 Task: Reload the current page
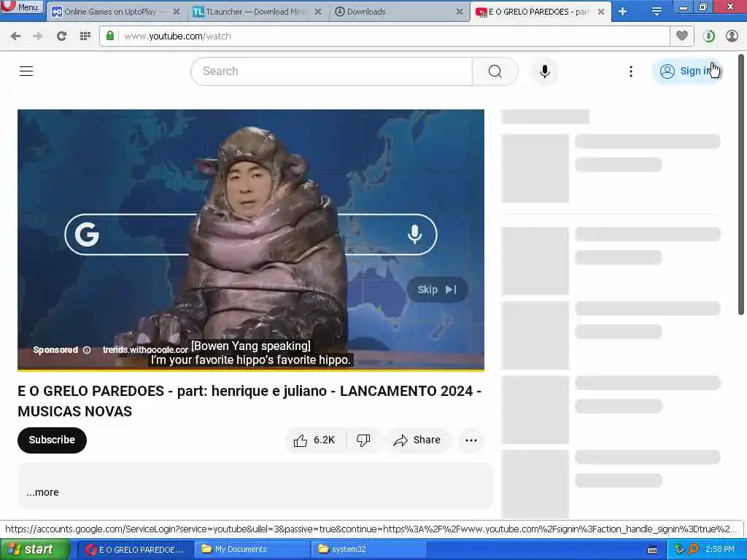point(61,36)
